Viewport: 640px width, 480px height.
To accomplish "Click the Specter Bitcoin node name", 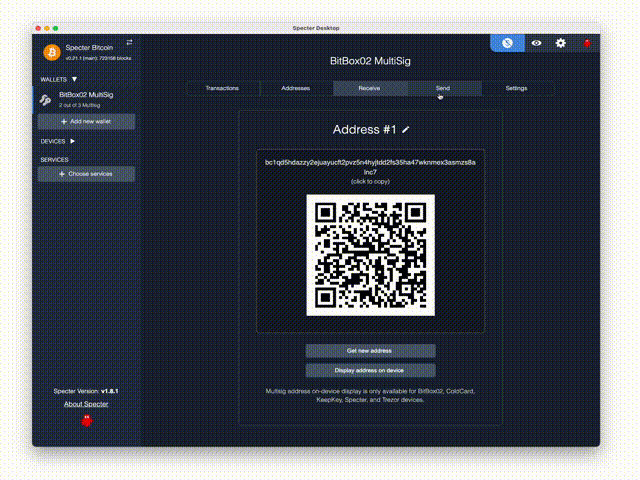I will (x=89, y=48).
